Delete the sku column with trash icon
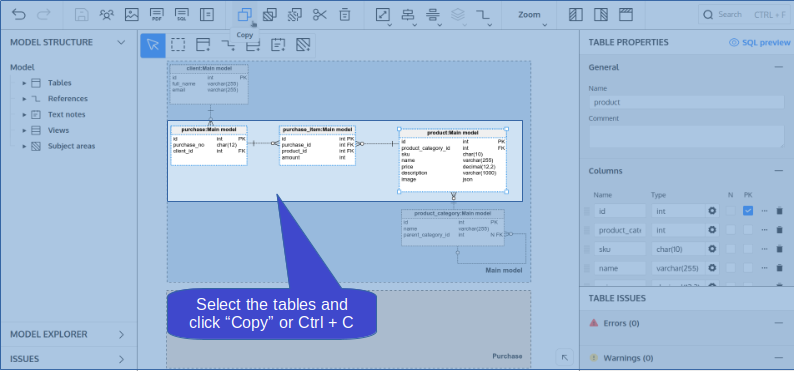 click(x=779, y=249)
